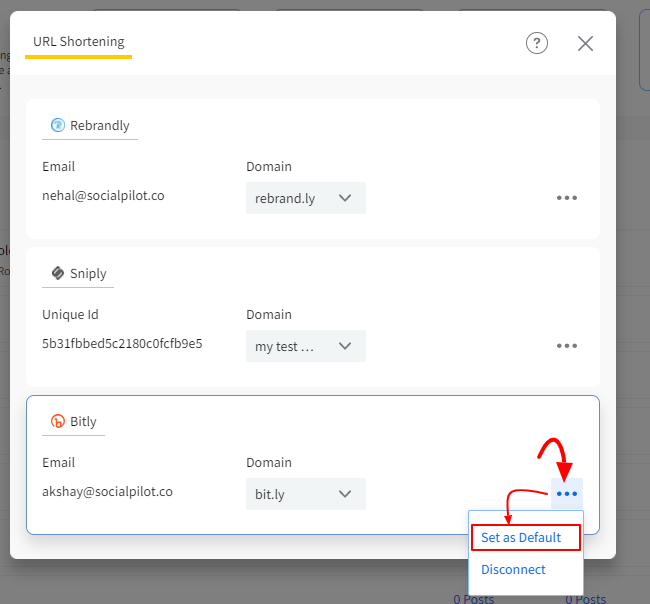This screenshot has height=604, width=650.
Task: Expand the bit.ly domain dropdown
Action: tap(306, 494)
